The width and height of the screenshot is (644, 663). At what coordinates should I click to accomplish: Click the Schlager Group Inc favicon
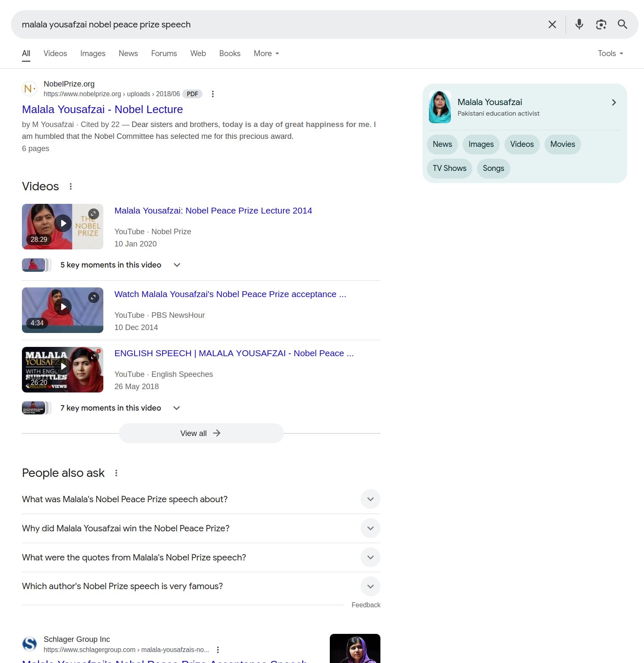(x=30, y=644)
